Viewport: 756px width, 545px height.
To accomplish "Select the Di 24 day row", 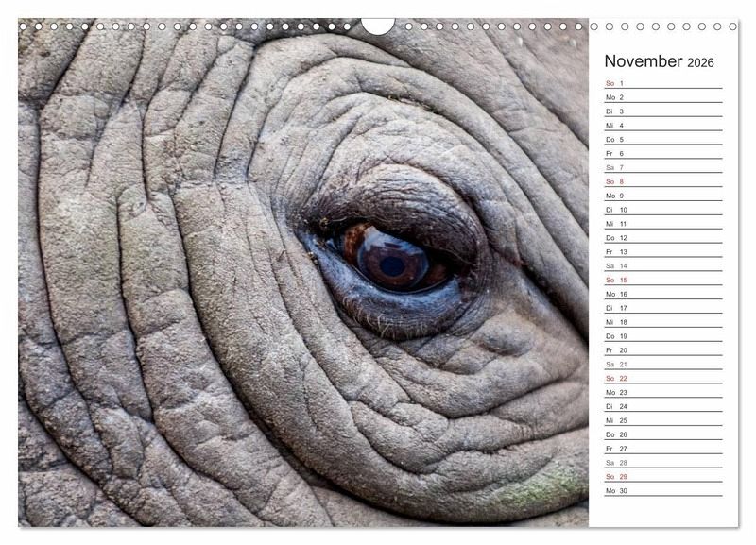I will pos(662,406).
